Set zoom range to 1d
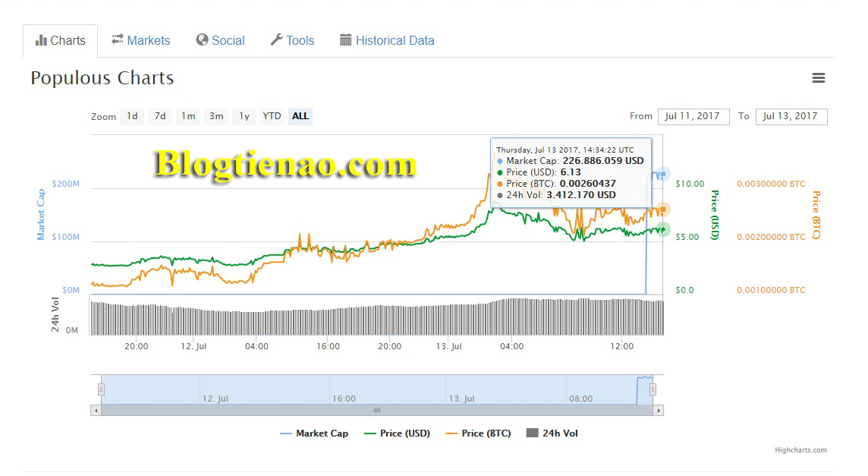 (132, 116)
